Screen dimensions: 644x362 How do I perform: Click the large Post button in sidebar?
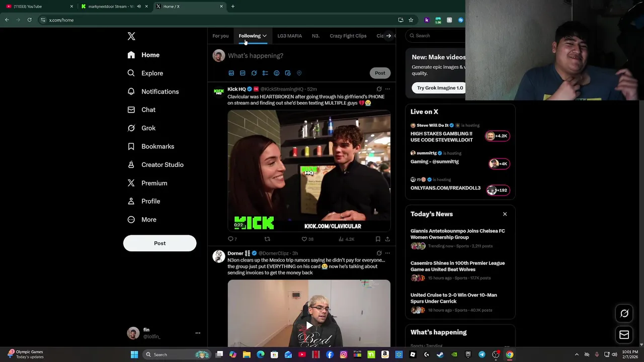pyautogui.click(x=159, y=243)
